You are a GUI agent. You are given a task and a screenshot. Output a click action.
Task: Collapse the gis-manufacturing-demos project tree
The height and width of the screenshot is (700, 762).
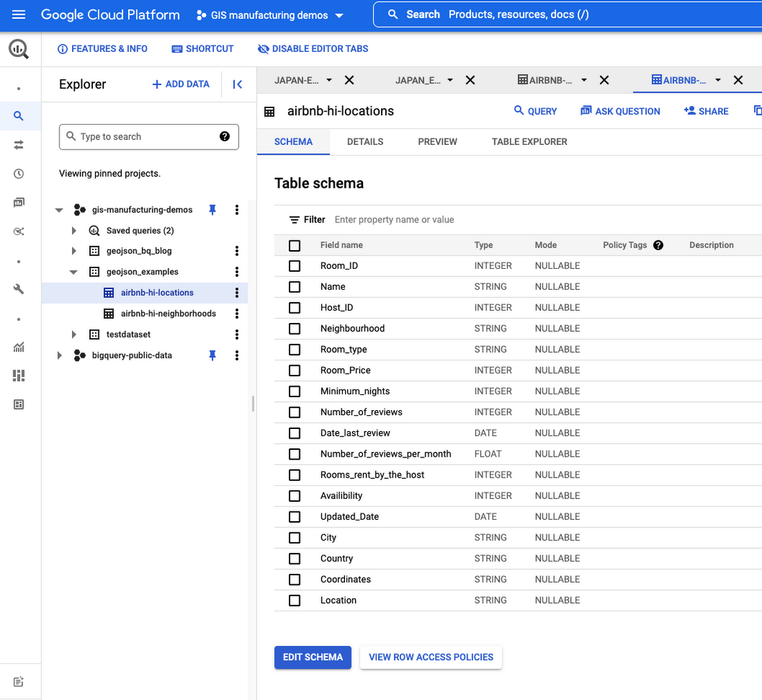pyautogui.click(x=59, y=210)
